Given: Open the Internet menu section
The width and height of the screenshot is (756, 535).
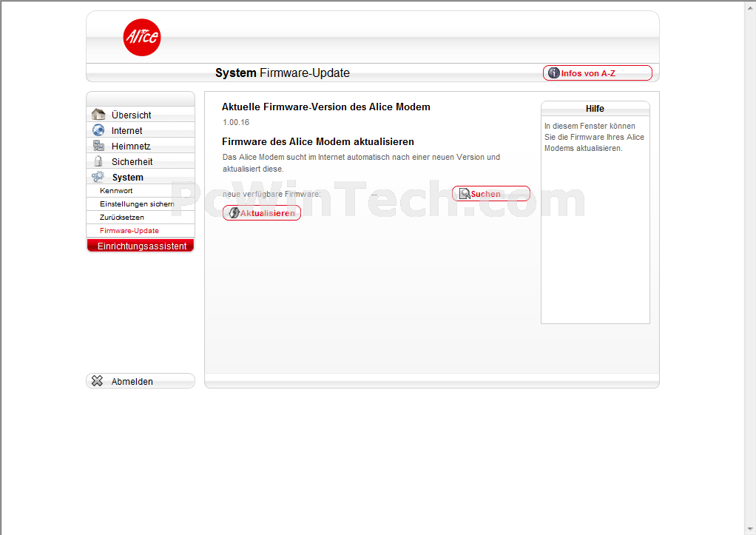Looking at the screenshot, I should pos(141,130).
